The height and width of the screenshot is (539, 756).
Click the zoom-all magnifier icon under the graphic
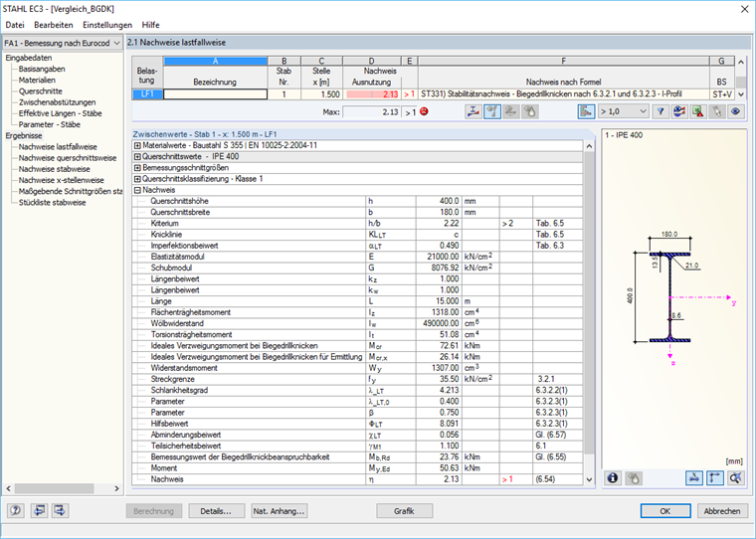click(x=735, y=477)
